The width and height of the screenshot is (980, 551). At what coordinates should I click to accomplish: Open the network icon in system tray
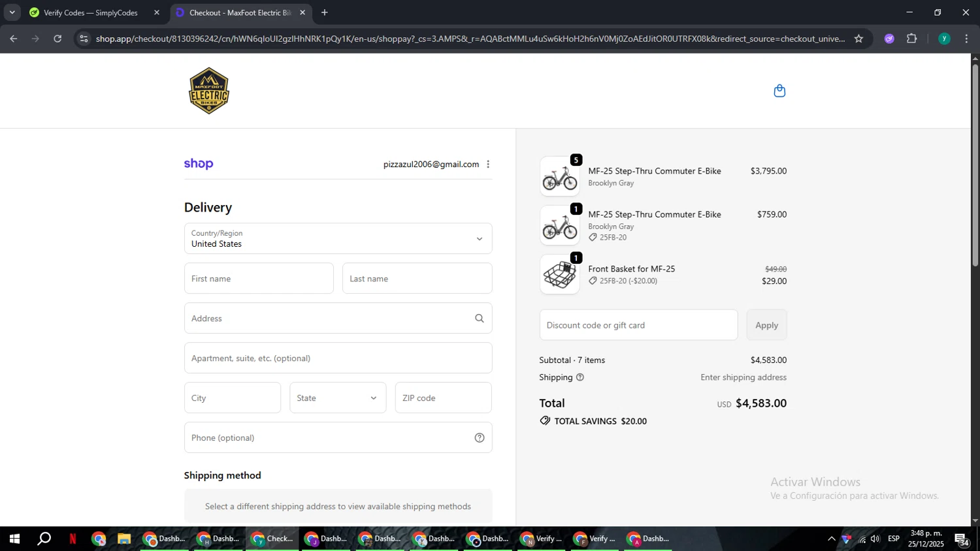coord(862,539)
